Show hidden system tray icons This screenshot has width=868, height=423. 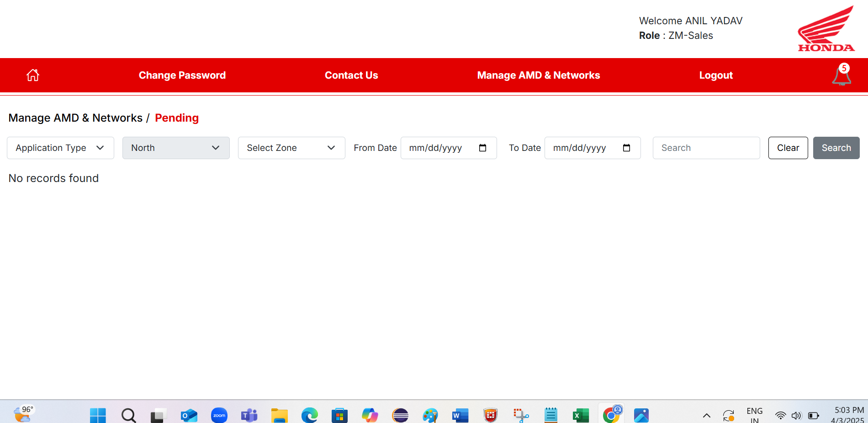click(706, 416)
